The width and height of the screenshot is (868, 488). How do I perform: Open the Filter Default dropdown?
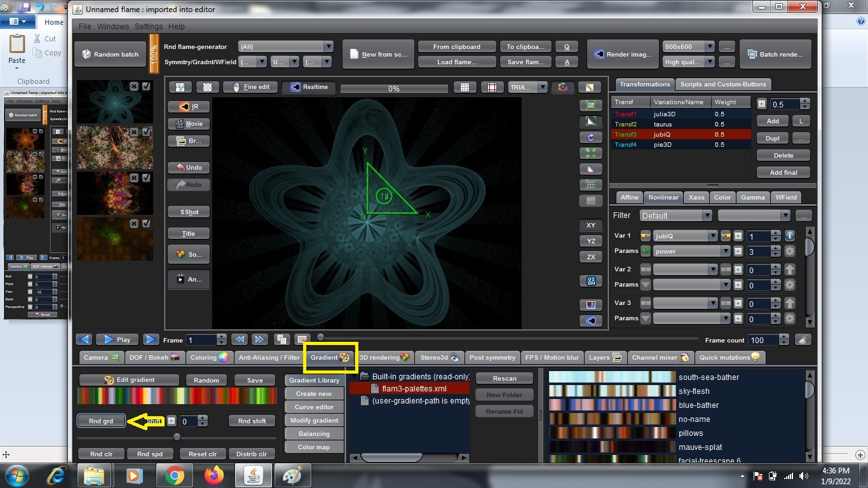[x=676, y=215]
